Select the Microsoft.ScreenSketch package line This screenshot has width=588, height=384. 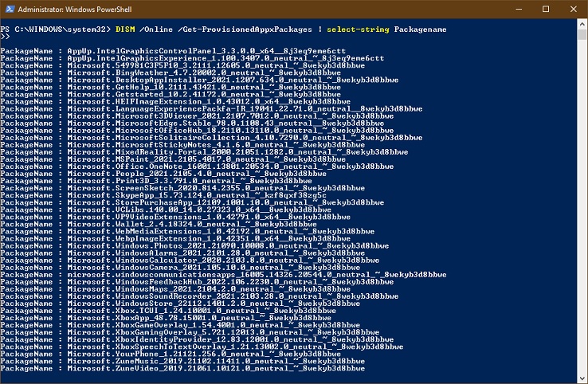182,188
